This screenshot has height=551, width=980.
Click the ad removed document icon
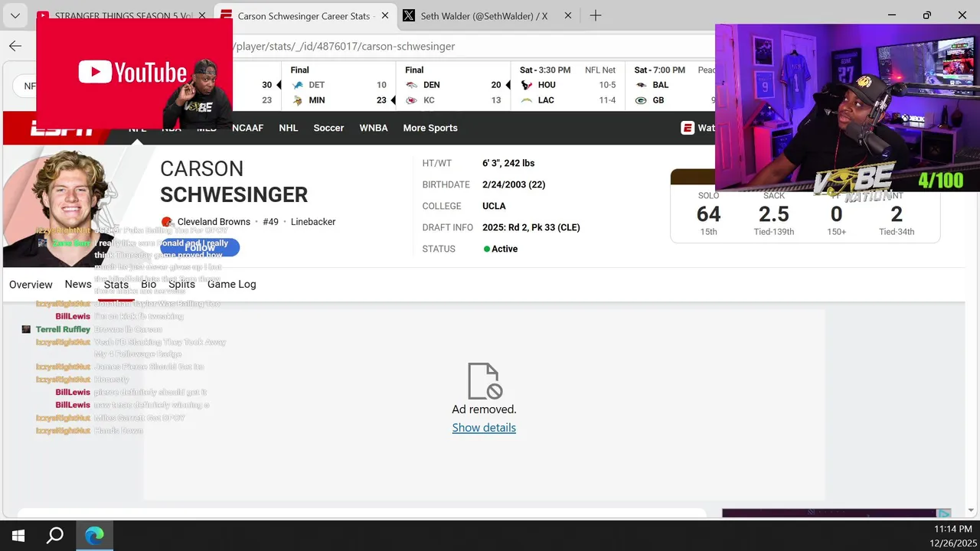(484, 380)
